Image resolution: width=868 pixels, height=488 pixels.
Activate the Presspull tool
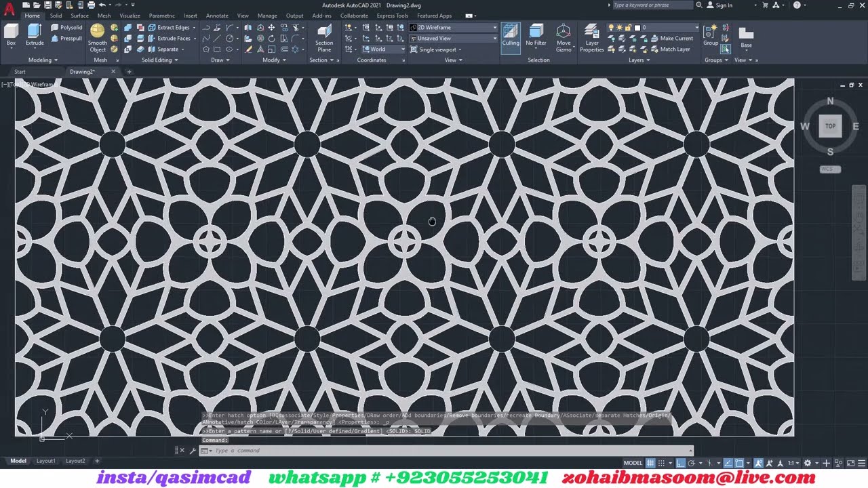pos(66,39)
